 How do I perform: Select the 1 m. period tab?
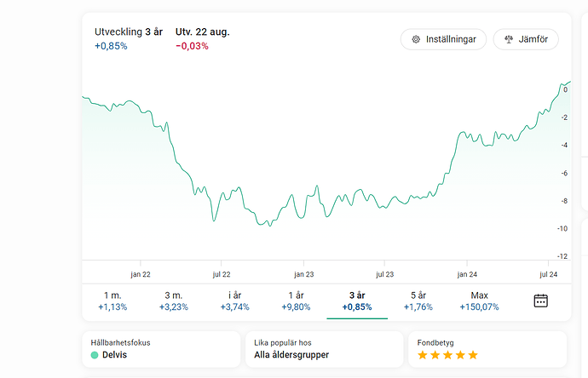click(112, 301)
